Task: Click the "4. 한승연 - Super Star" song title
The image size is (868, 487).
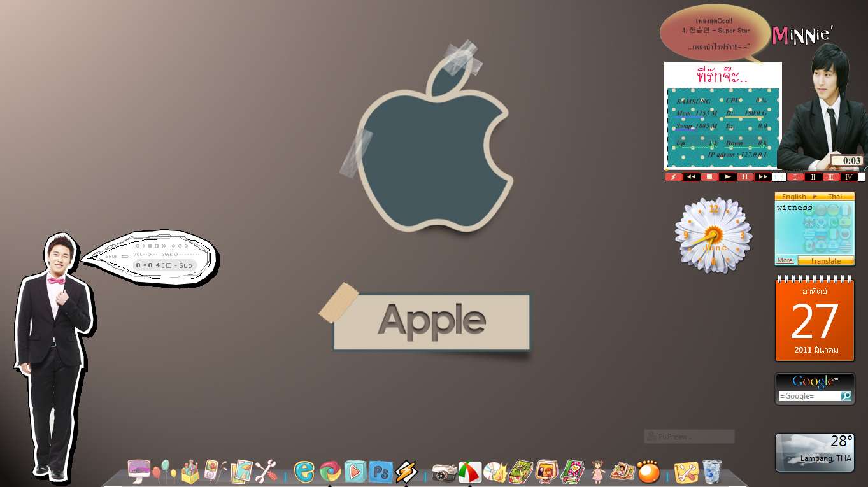Action: click(x=716, y=31)
